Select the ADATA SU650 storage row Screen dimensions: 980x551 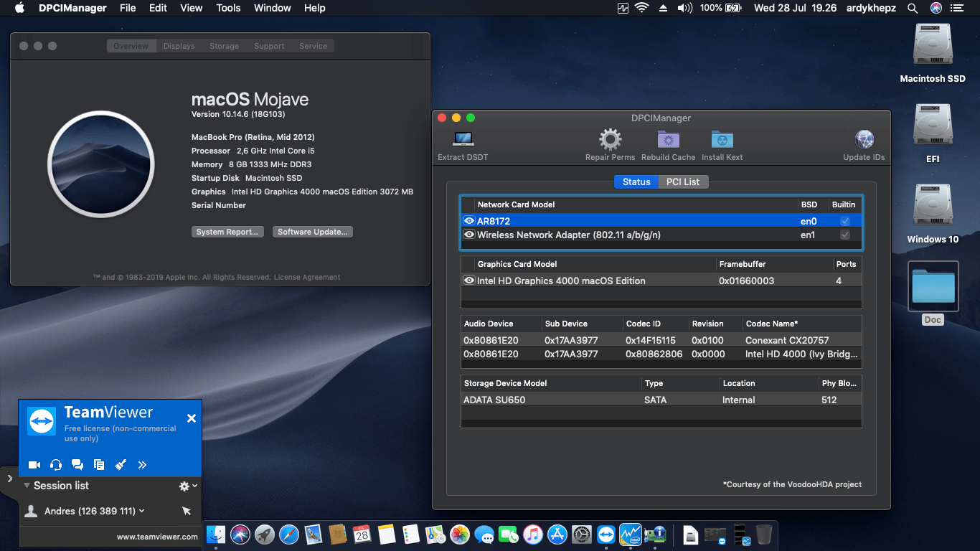pos(661,400)
